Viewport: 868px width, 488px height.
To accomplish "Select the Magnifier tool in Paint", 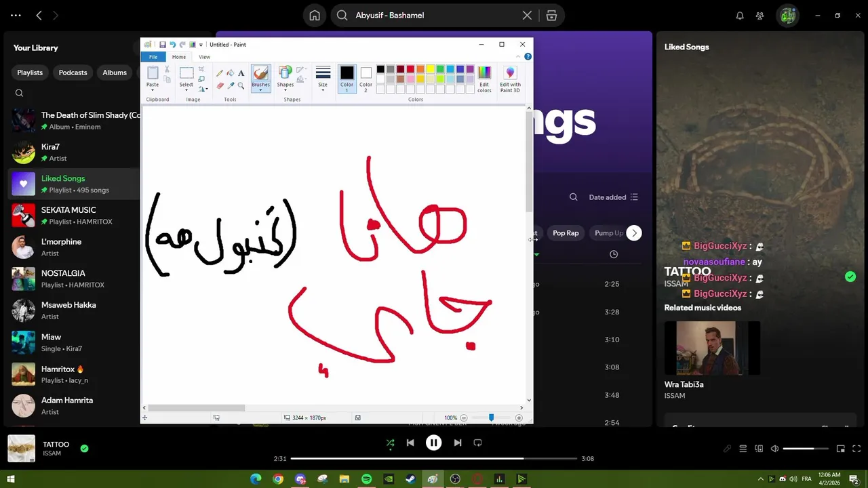I will tap(241, 85).
